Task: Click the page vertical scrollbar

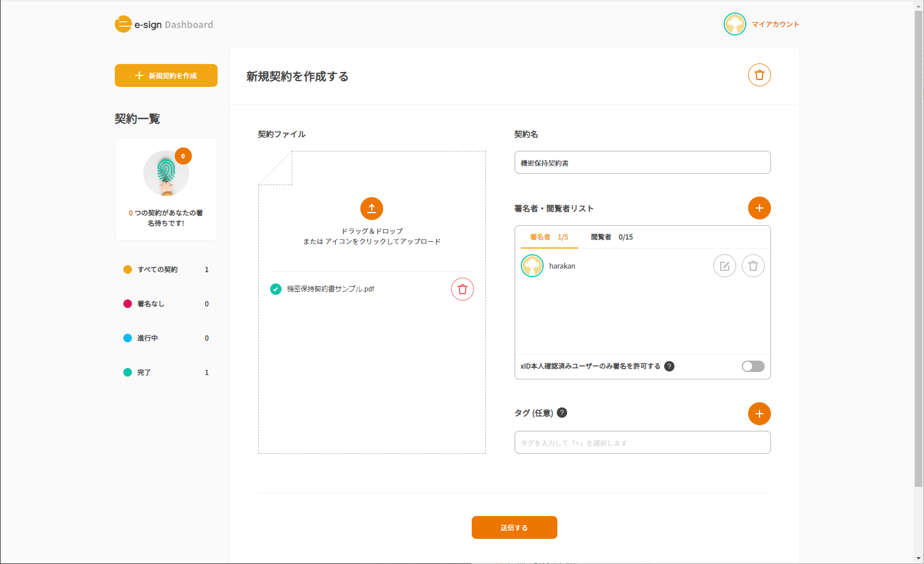Action: [919, 249]
